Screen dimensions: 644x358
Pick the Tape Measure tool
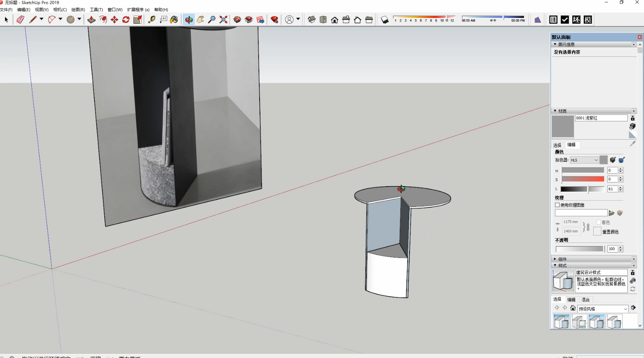coord(152,19)
